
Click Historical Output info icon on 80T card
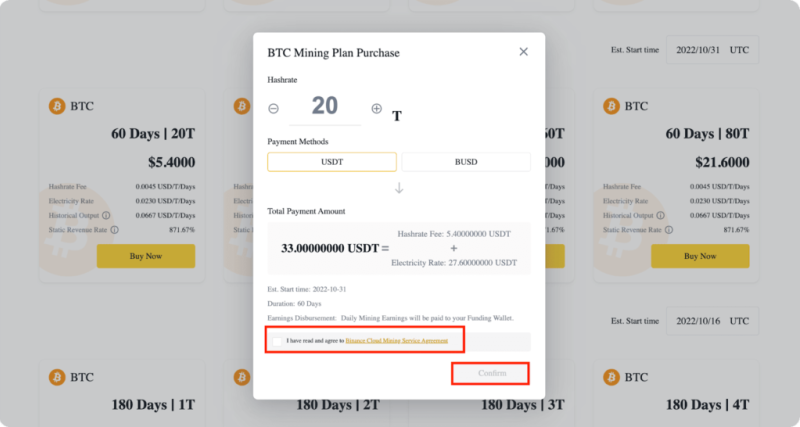(660, 215)
